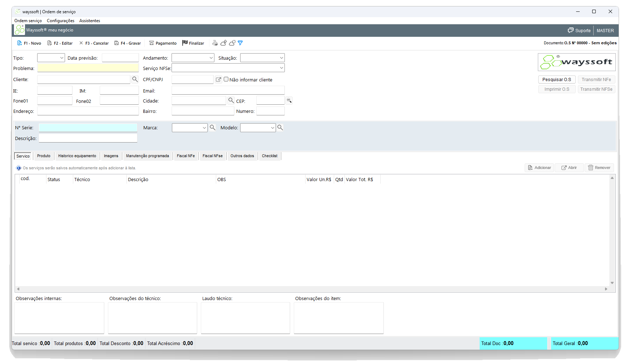Click the Problema yellow input field

tap(88, 68)
